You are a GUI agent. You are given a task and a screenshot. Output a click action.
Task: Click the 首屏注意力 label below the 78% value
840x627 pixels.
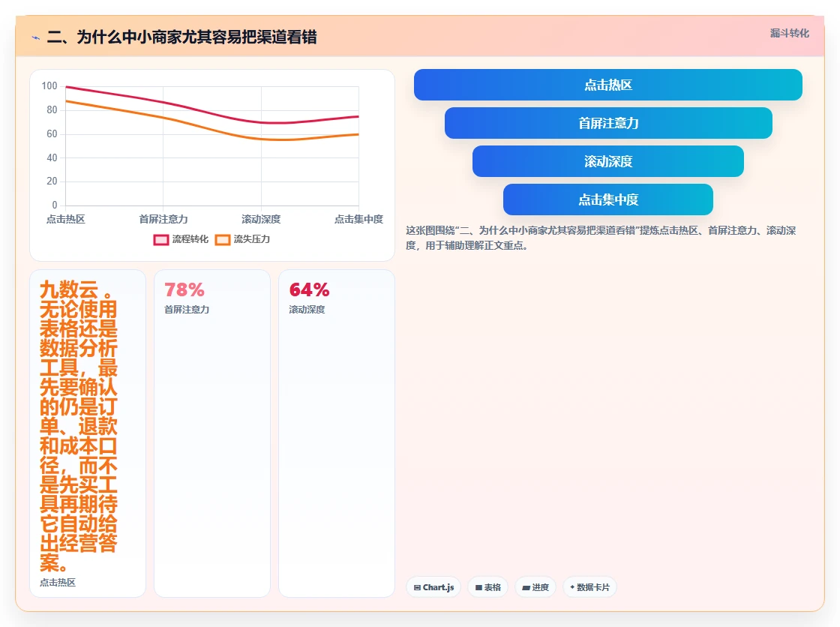coord(187,310)
